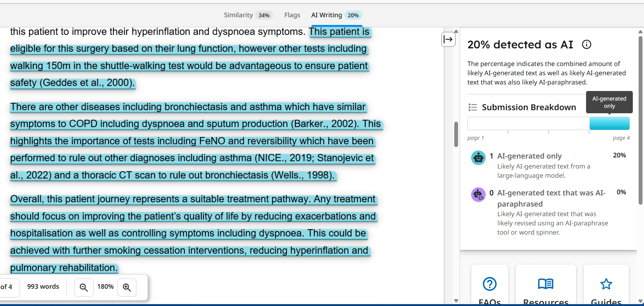Screen dimensions: 644x306
Task: Click the side panel scroll down arrow
Action: [640, 301]
